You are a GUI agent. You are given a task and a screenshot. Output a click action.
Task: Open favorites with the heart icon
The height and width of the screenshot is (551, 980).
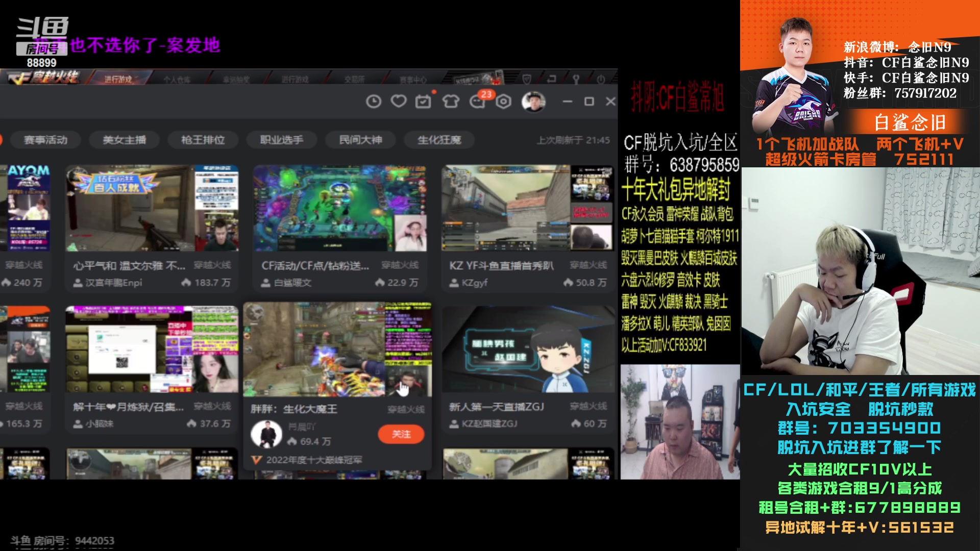(x=398, y=101)
